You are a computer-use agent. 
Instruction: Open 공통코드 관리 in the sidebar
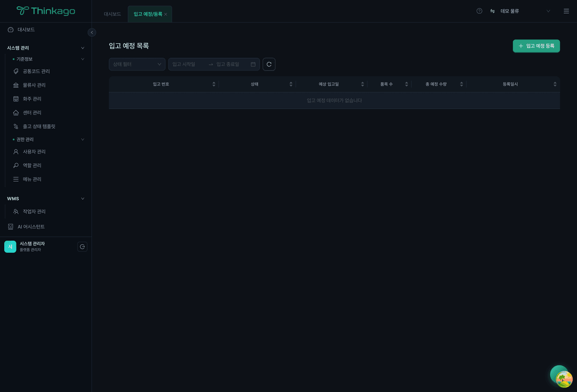(x=36, y=71)
